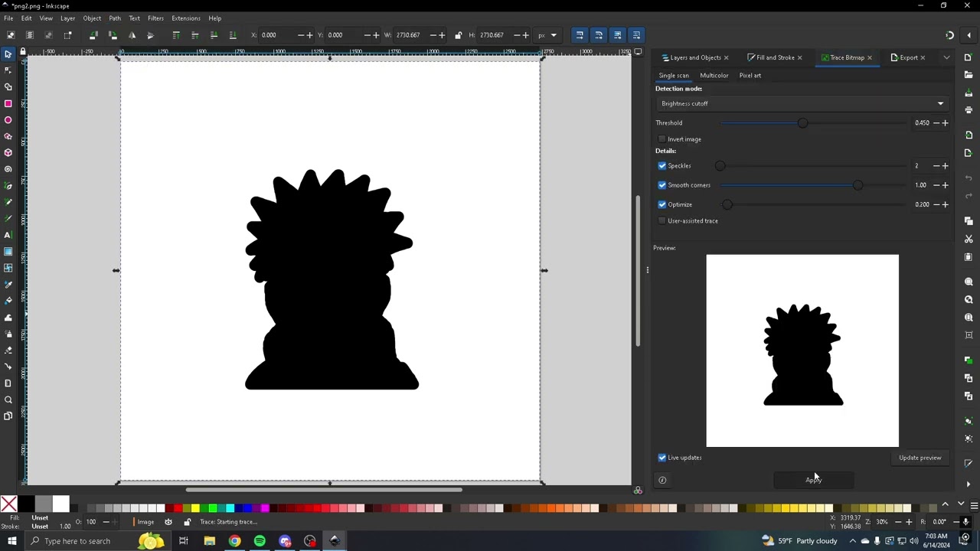Select the Node editing tool

(8, 70)
